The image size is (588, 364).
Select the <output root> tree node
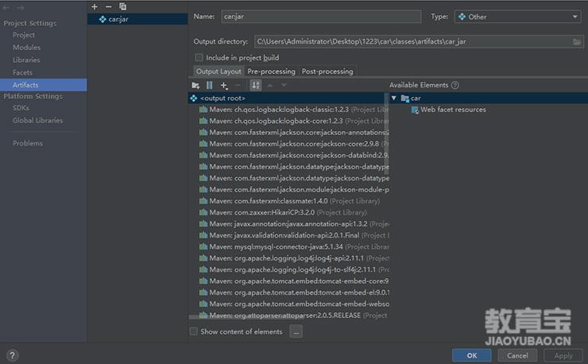point(288,99)
